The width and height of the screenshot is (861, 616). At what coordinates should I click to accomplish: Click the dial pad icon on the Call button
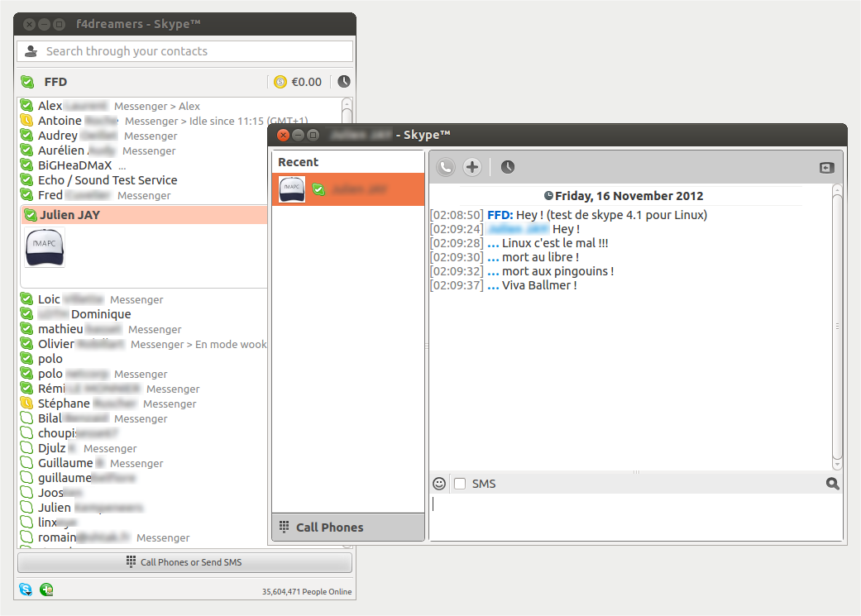click(x=132, y=561)
